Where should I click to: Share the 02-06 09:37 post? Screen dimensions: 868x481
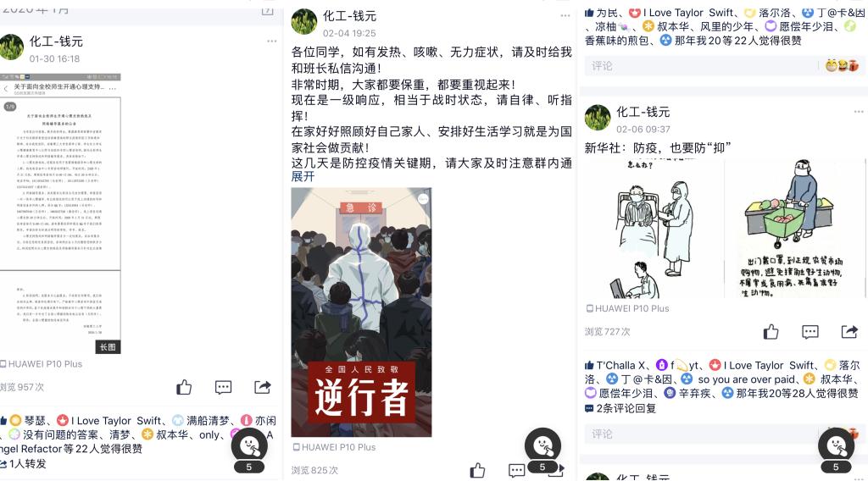[849, 332]
